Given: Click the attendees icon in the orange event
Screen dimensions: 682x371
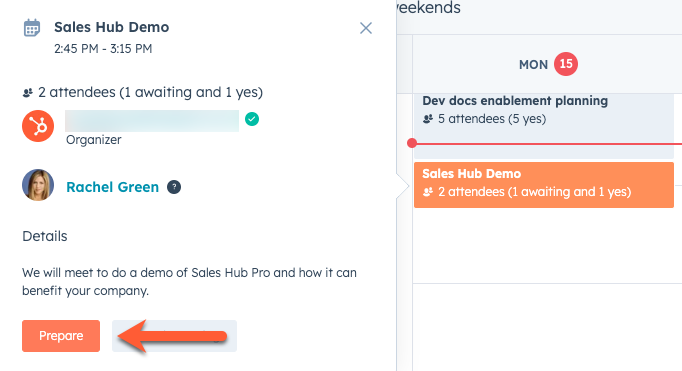Looking at the screenshot, I should tap(428, 192).
